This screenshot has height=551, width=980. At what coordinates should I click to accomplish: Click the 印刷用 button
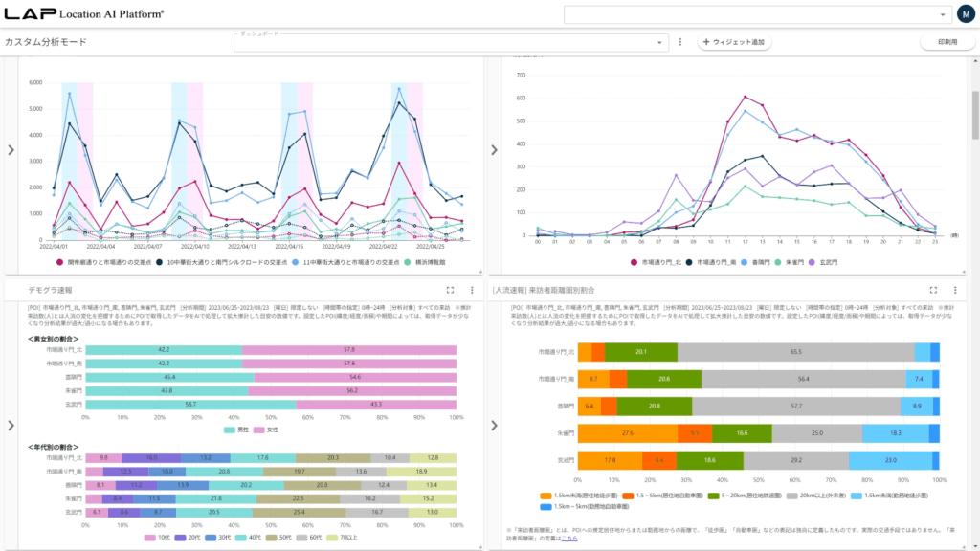tap(947, 42)
